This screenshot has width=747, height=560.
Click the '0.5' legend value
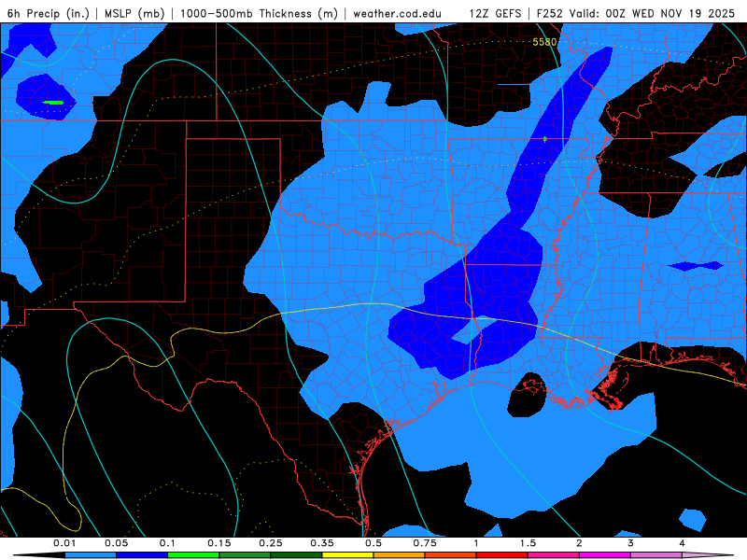pos(373,543)
